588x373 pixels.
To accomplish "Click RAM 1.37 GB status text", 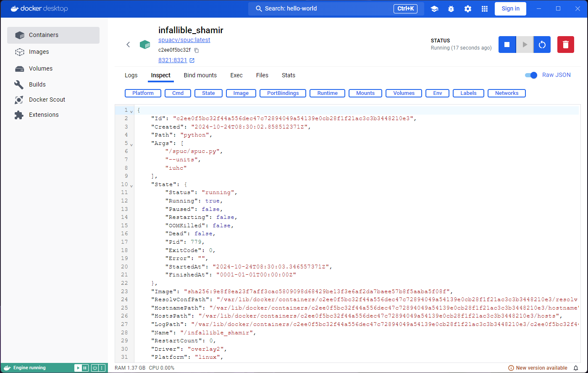I will (x=130, y=368).
